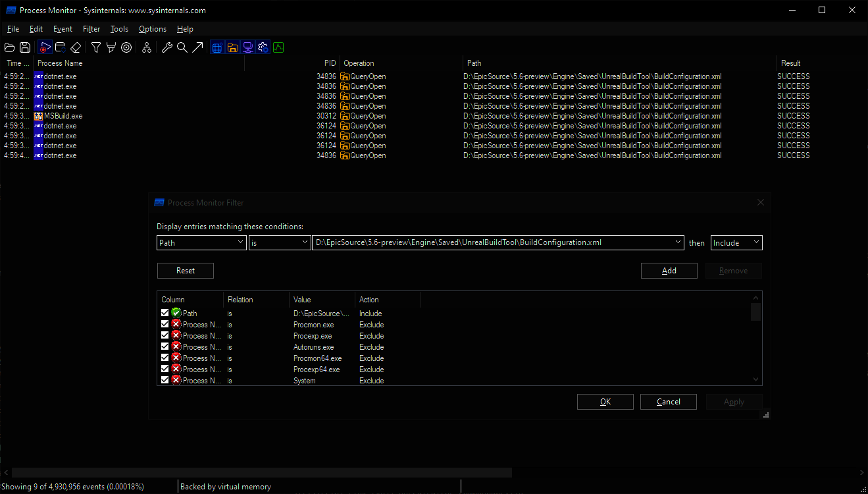Click the Open file toolbar icon
Image resolution: width=868 pixels, height=494 pixels.
point(10,47)
